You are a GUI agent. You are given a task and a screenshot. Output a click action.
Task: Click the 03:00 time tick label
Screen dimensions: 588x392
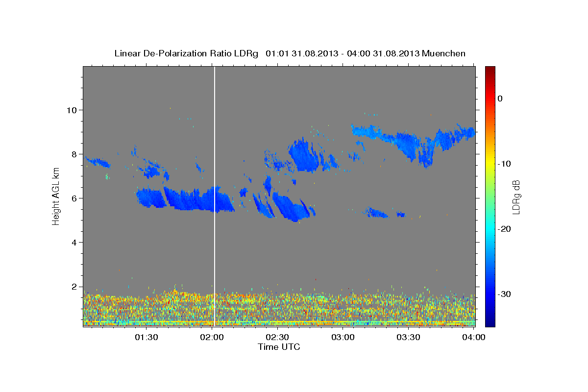[x=343, y=338]
